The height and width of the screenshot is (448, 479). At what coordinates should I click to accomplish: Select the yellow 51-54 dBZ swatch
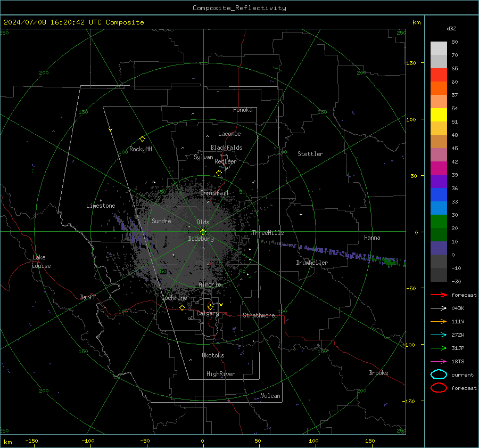tap(439, 115)
